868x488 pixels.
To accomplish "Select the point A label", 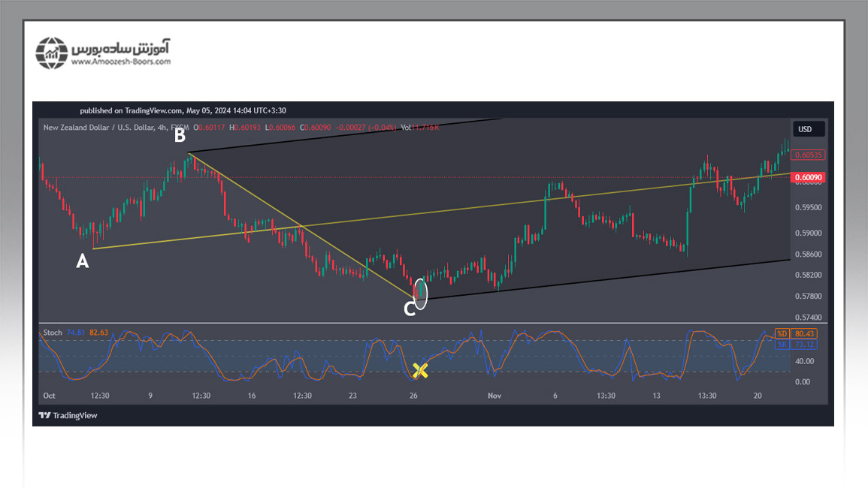I will pos(83,261).
